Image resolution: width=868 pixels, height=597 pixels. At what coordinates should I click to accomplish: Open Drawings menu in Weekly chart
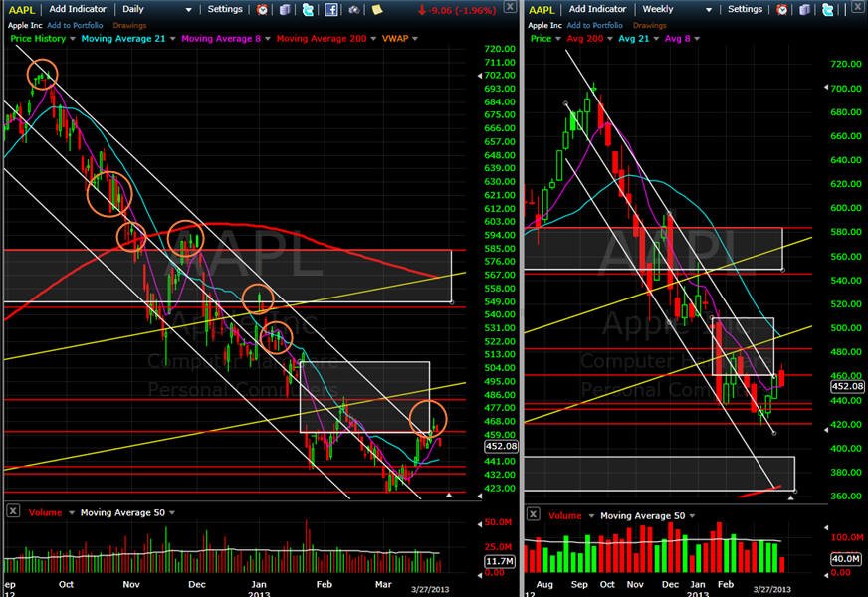pos(649,26)
